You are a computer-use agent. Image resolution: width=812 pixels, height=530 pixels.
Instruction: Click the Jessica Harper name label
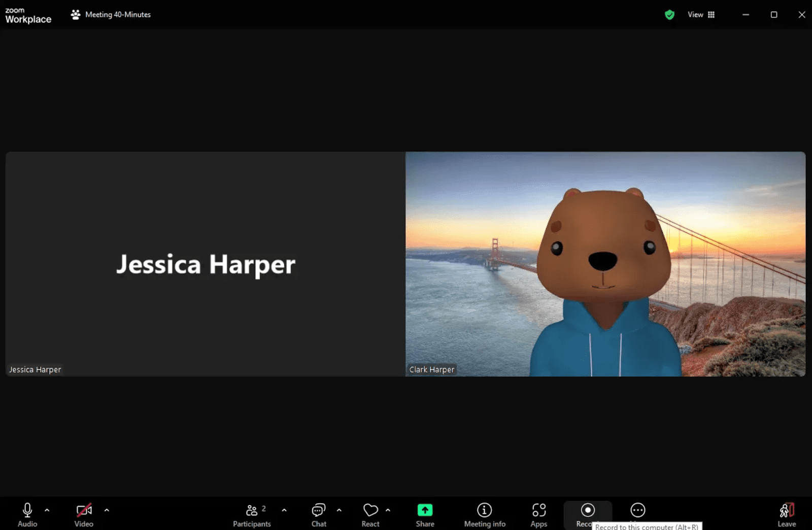(35, 370)
